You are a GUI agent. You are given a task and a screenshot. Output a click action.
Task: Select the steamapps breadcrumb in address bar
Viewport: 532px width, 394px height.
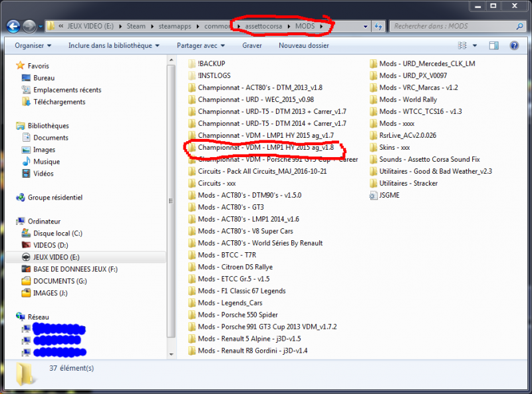pyautogui.click(x=175, y=26)
